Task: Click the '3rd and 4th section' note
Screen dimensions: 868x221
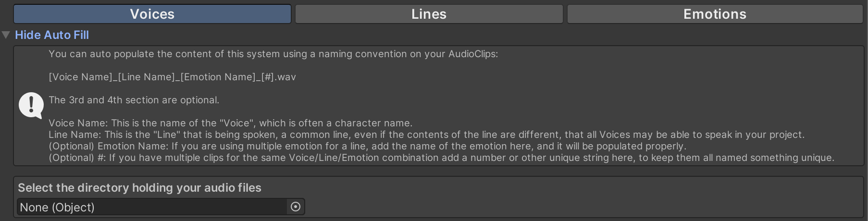Action: (x=134, y=100)
